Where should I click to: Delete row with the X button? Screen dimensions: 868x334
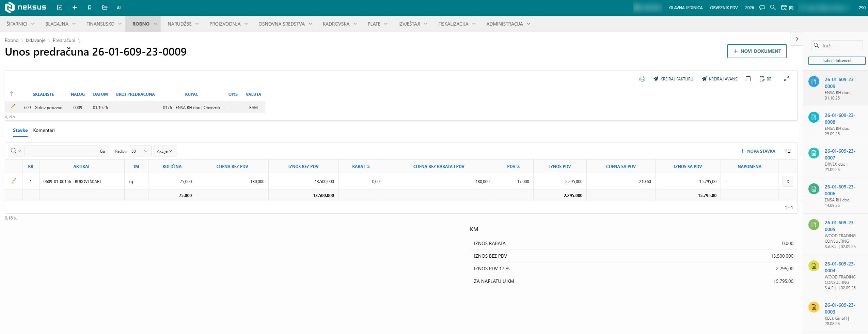pos(788,181)
